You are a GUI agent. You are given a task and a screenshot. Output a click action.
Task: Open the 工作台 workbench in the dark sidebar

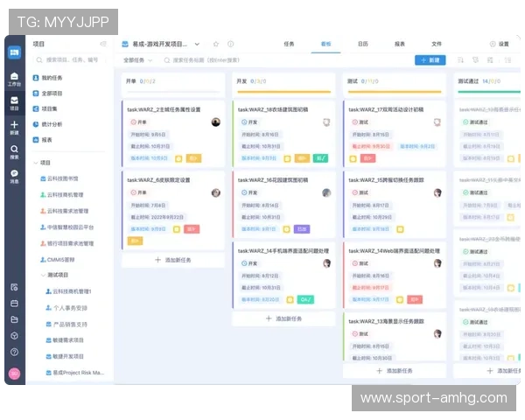14,80
